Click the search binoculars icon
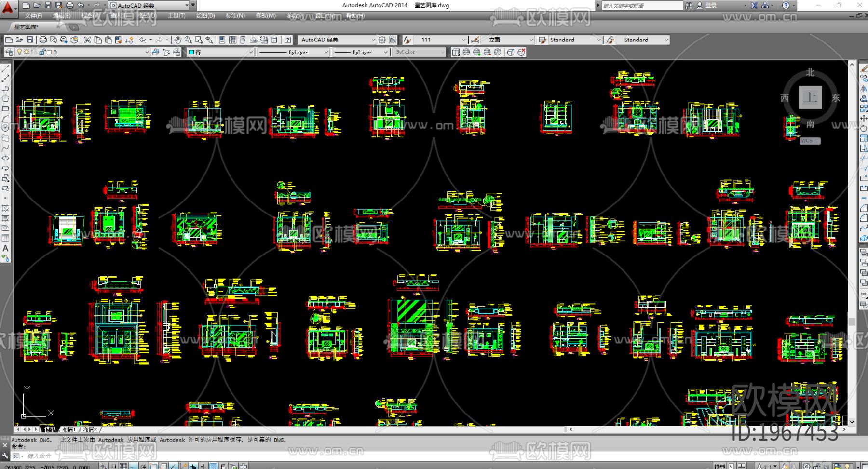 click(x=689, y=5)
